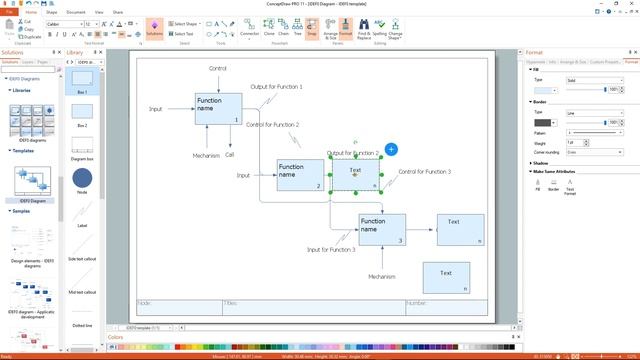The width and height of the screenshot is (640, 360).
Task: Click the Select Text button
Action: pyautogui.click(x=181, y=34)
